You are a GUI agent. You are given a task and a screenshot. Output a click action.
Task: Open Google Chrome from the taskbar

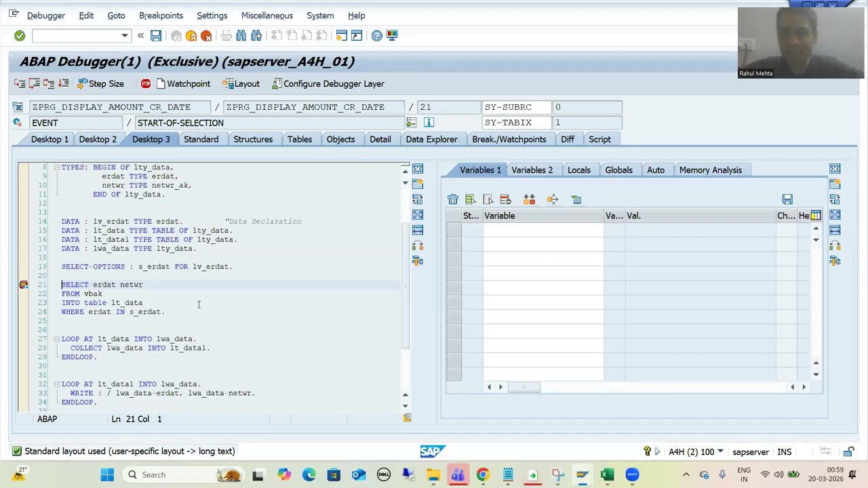[483, 474]
